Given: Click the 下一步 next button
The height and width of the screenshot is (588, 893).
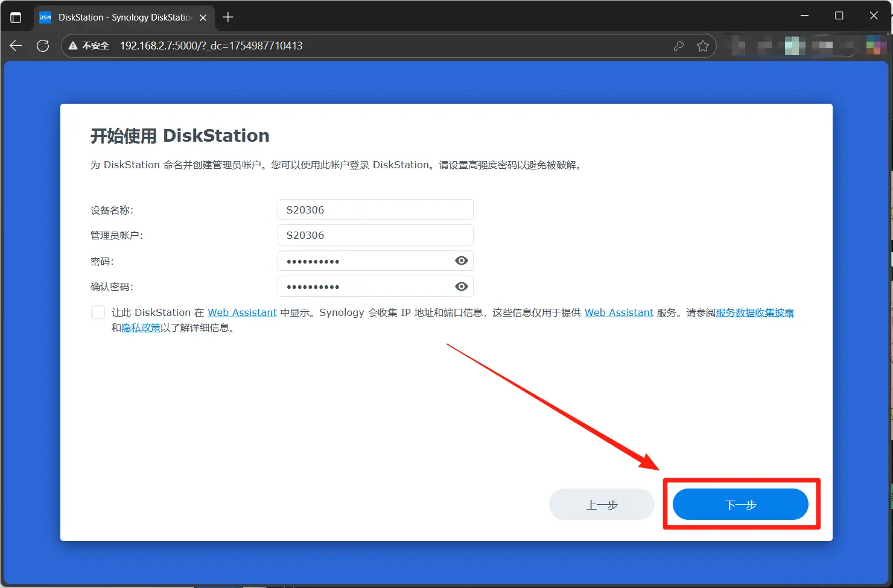Looking at the screenshot, I should [x=740, y=505].
